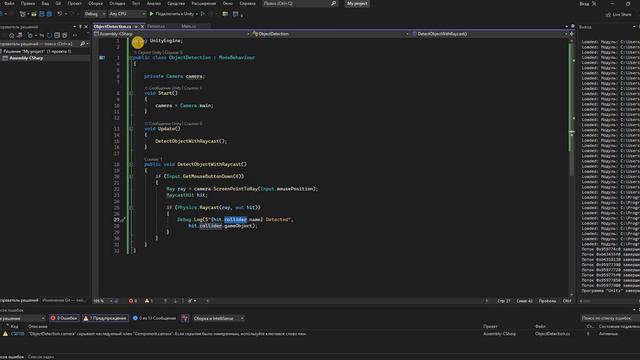Click the colorful filter icon in Error List

tap(185, 318)
